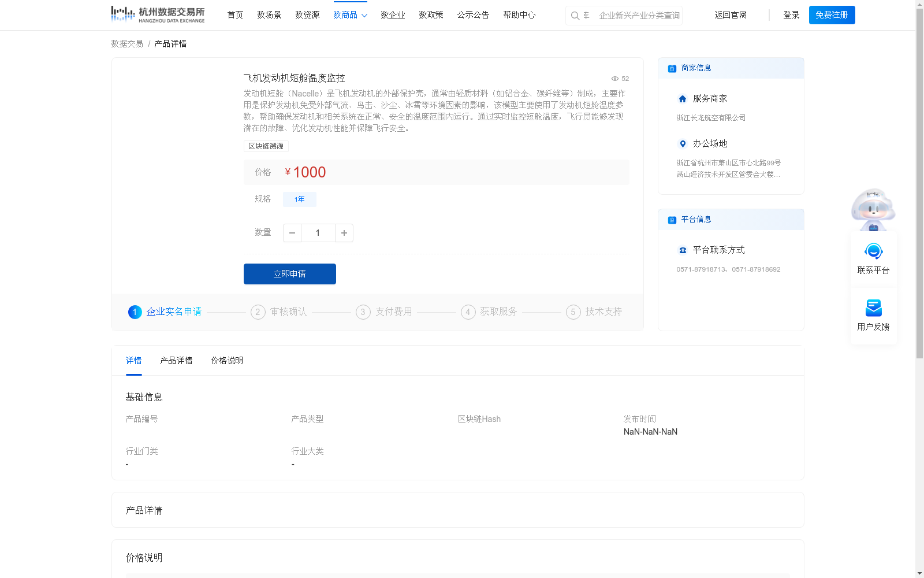The height and width of the screenshot is (578, 924).
Task: Click the 浙江长龙航空有限公司 merchant name
Action: (711, 118)
